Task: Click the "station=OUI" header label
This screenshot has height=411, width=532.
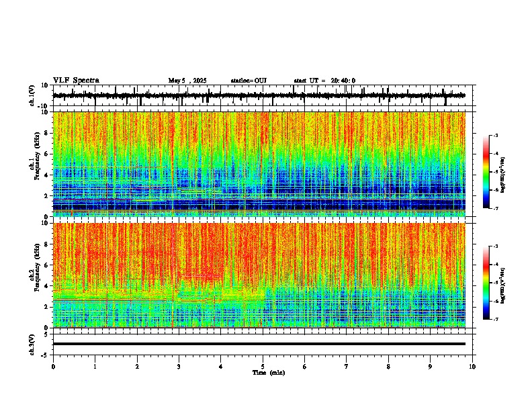Action: [x=249, y=81]
